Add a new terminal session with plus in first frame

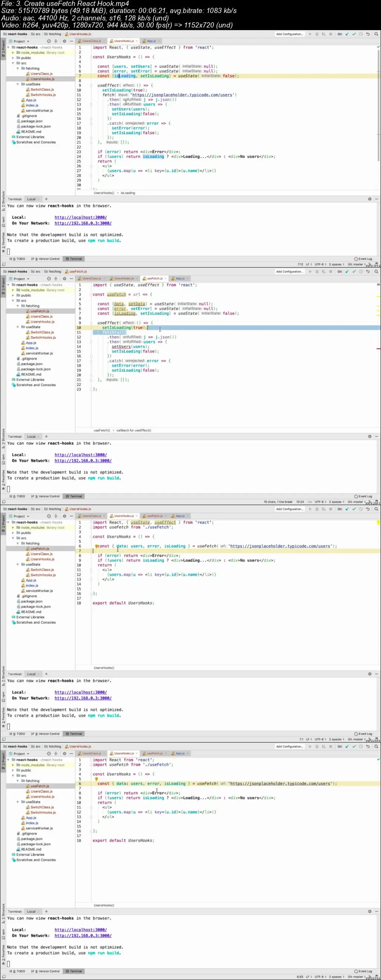click(46, 199)
